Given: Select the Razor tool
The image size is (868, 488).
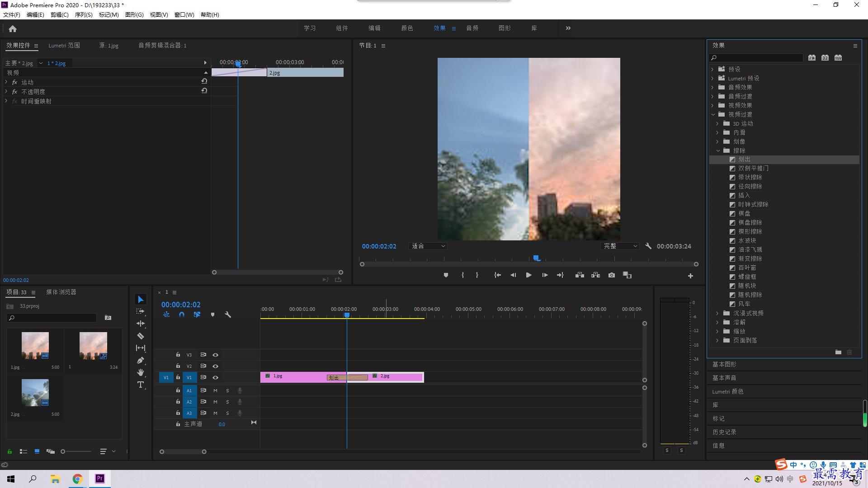Looking at the screenshot, I should tap(141, 336).
